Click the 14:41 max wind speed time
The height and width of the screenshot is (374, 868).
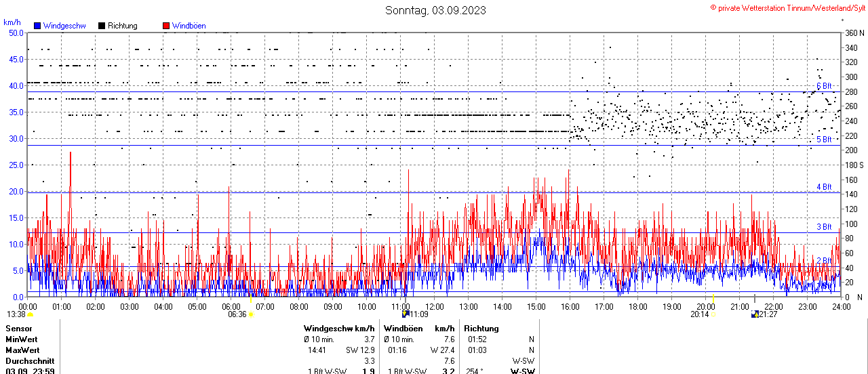[x=317, y=350]
